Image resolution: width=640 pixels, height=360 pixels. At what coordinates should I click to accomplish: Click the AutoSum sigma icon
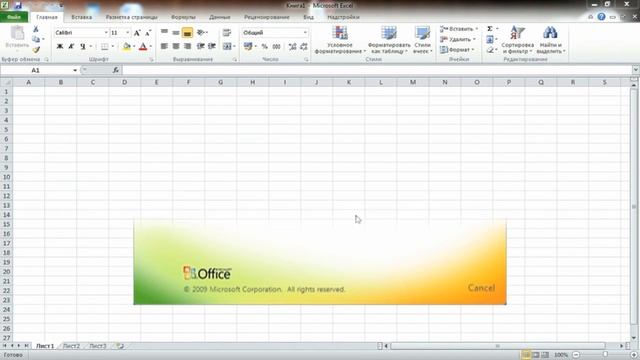[x=490, y=29]
